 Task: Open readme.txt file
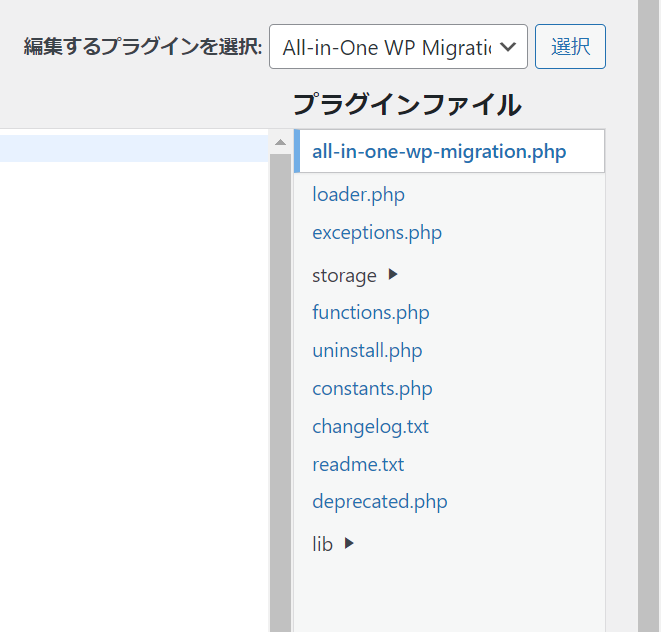[358, 465]
